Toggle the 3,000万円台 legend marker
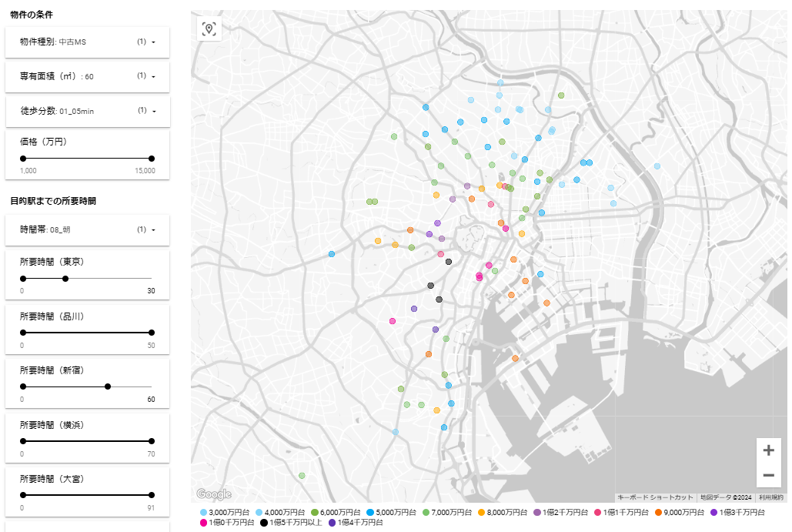This screenshot has width=792, height=532. pos(203,512)
